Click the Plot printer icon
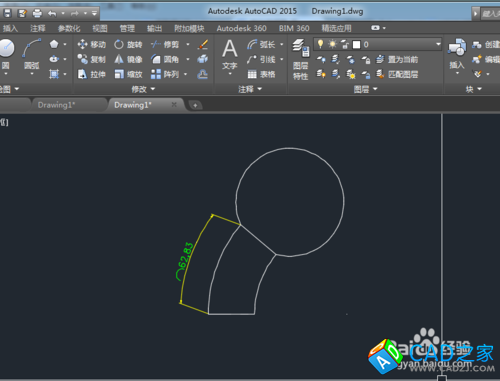This screenshot has width=500, height=381. coord(37,13)
